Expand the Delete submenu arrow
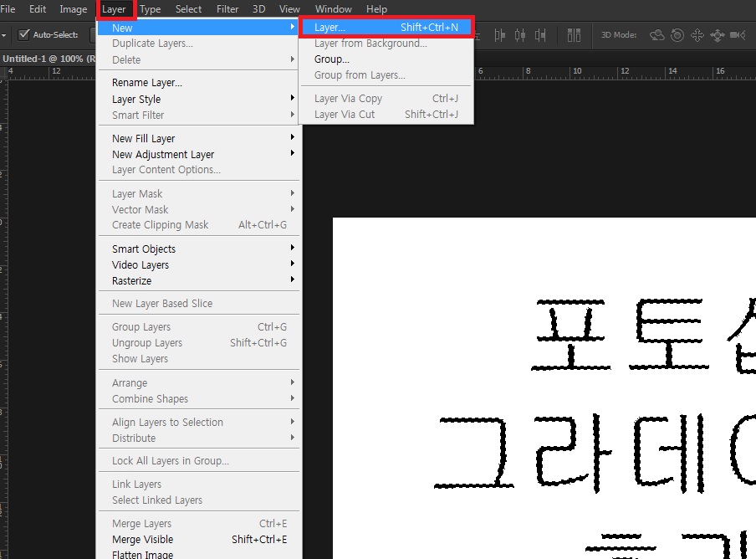The height and width of the screenshot is (559, 756). pyautogui.click(x=292, y=59)
